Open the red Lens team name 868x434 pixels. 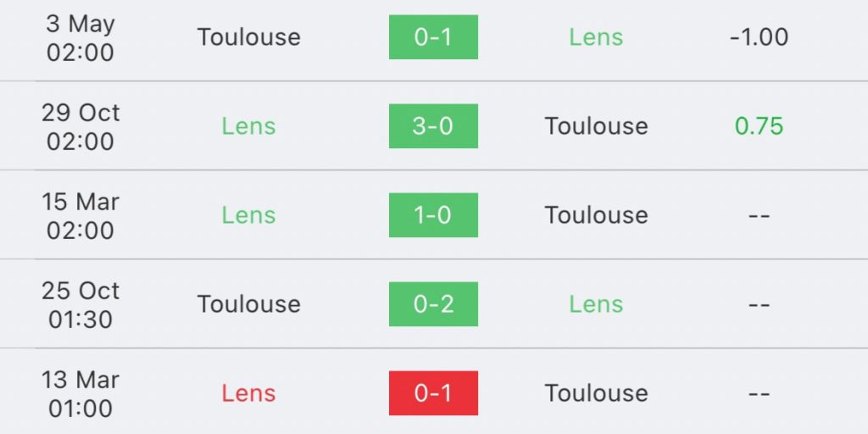coord(248,393)
